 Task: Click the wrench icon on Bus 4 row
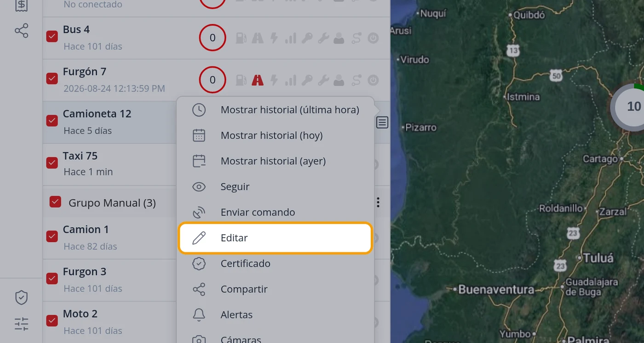click(x=323, y=38)
